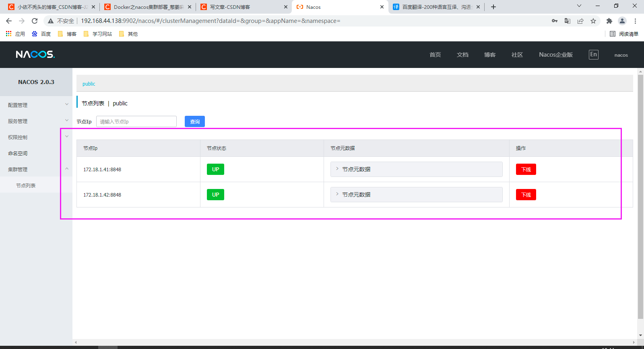
Task: Open the 百度 bookmark
Action: coord(41,34)
